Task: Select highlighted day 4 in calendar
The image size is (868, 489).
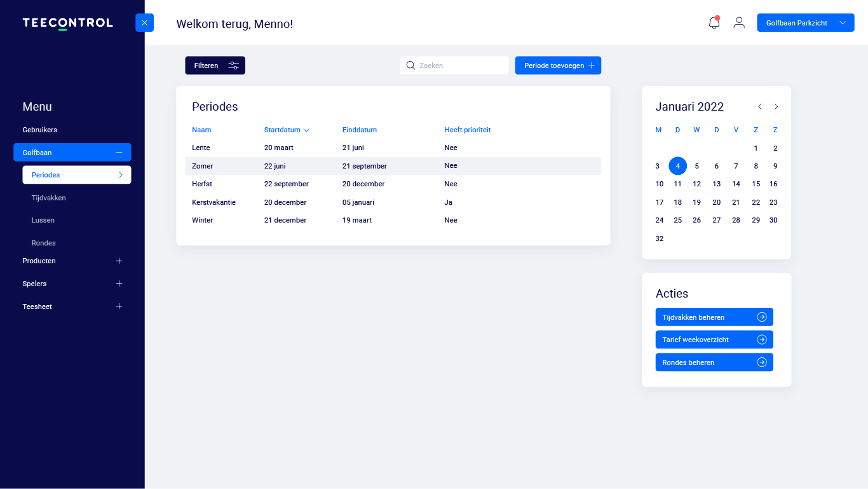Action: pos(678,166)
